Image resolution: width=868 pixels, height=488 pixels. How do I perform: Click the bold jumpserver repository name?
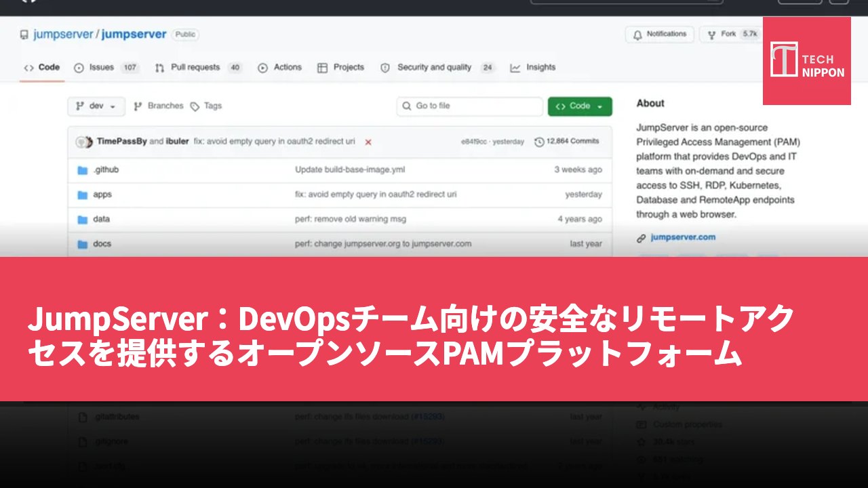click(134, 35)
